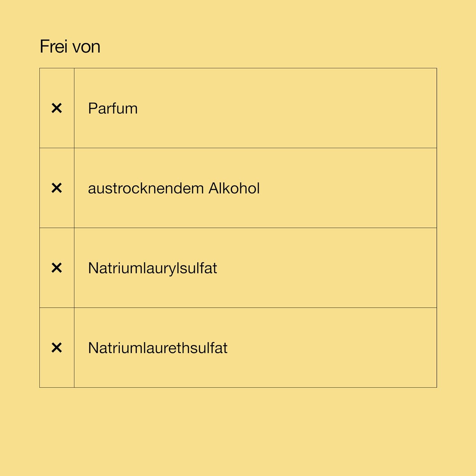
Task: Click the yellow background below the table
Action: (238, 432)
